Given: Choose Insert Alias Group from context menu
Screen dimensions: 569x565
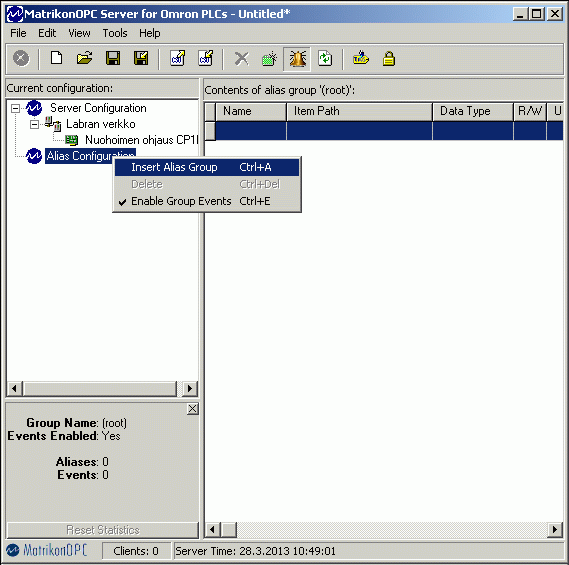Looking at the screenshot, I should click(x=207, y=167).
